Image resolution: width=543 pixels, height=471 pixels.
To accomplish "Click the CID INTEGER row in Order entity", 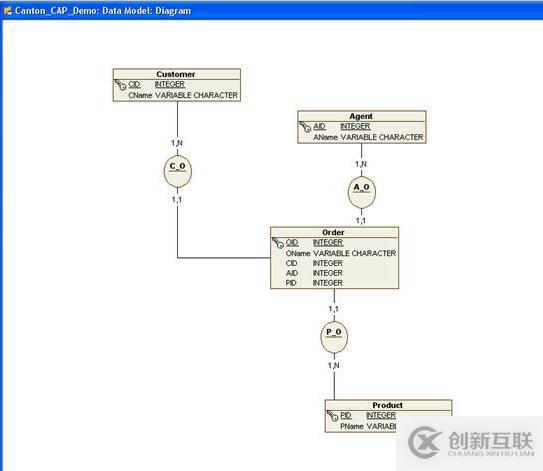I will (314, 263).
